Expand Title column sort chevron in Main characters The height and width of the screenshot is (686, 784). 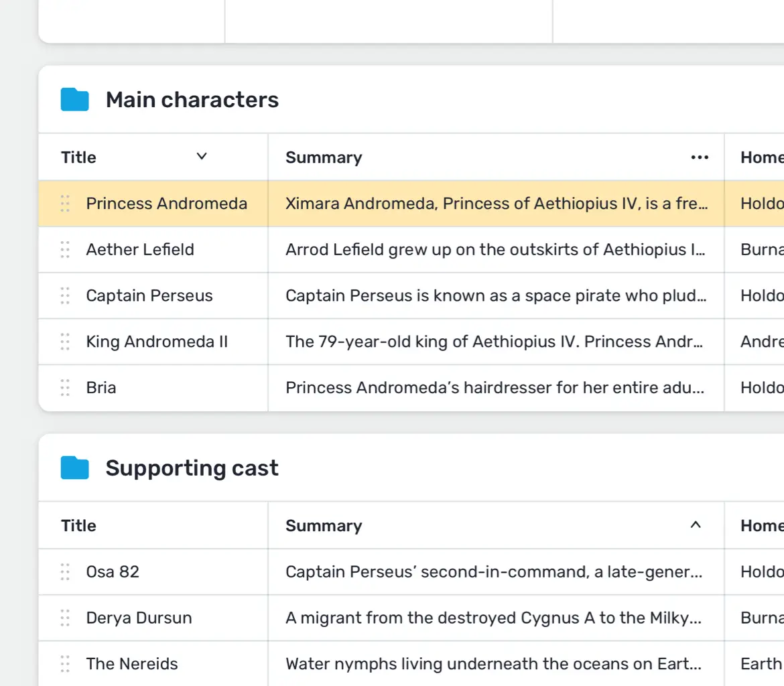click(x=201, y=157)
